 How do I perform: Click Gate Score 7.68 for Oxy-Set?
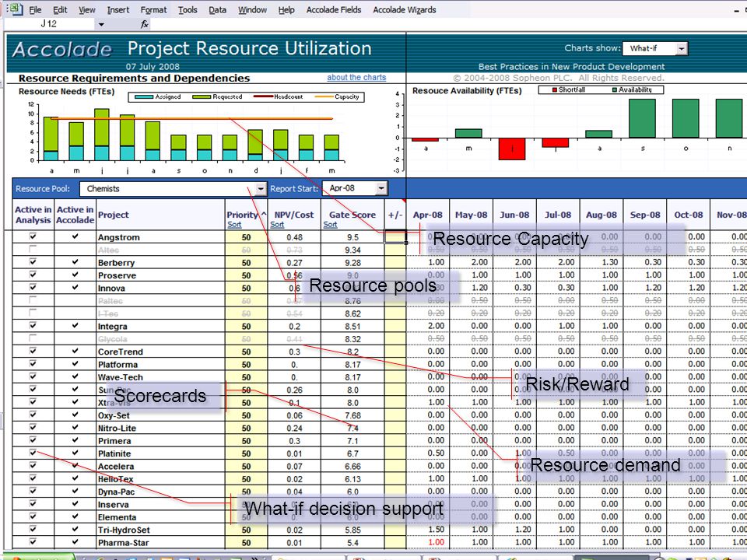352,415
